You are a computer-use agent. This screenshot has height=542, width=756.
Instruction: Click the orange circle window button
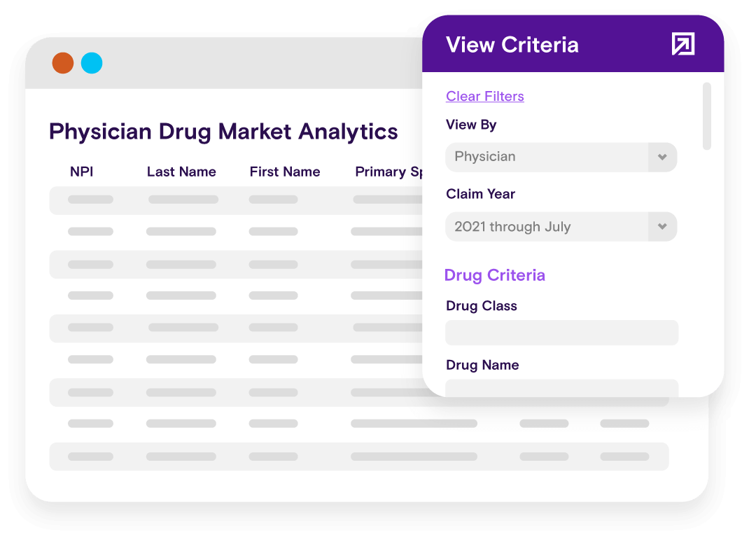click(63, 63)
